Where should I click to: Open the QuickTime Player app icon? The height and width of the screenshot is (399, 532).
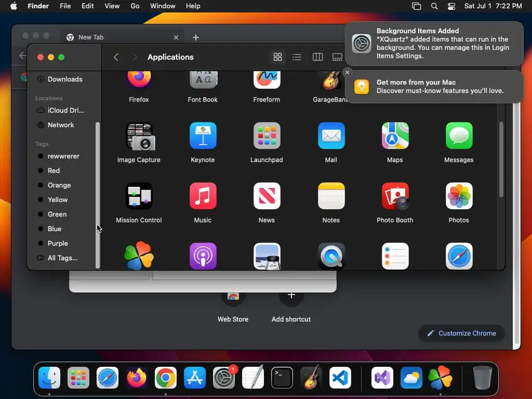[x=331, y=256]
